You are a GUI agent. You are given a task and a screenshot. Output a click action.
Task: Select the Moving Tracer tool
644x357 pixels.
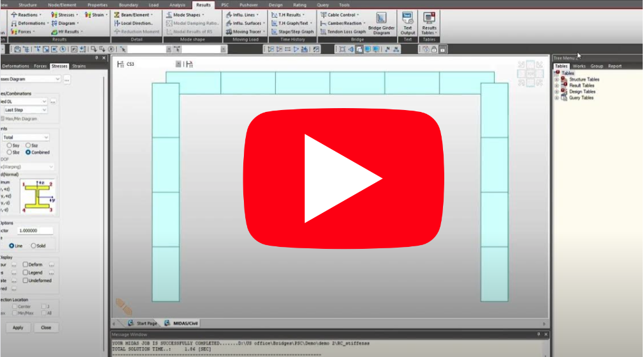[243, 31]
